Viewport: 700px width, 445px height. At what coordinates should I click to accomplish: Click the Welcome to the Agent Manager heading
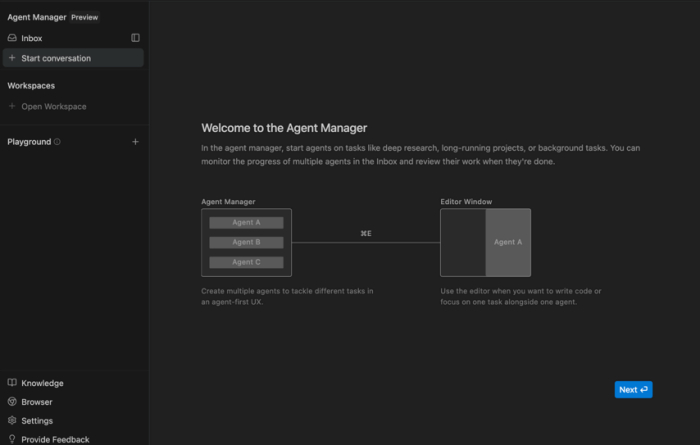(284, 128)
